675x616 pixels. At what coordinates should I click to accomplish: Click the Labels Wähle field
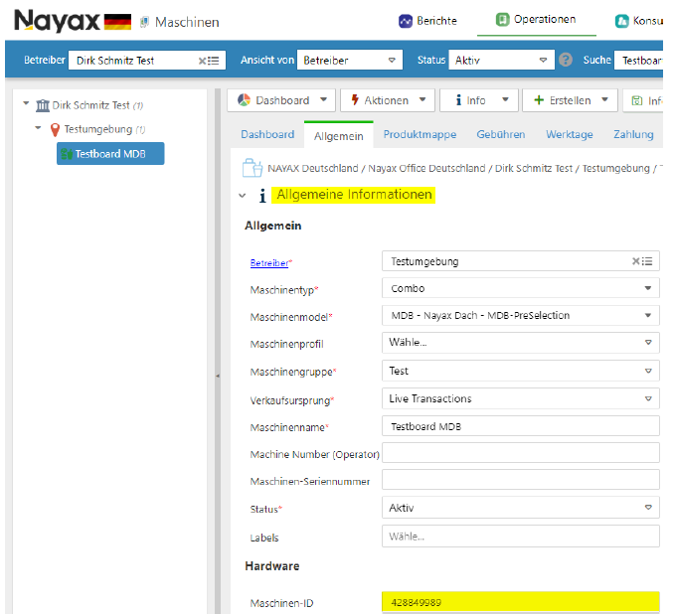(521, 537)
